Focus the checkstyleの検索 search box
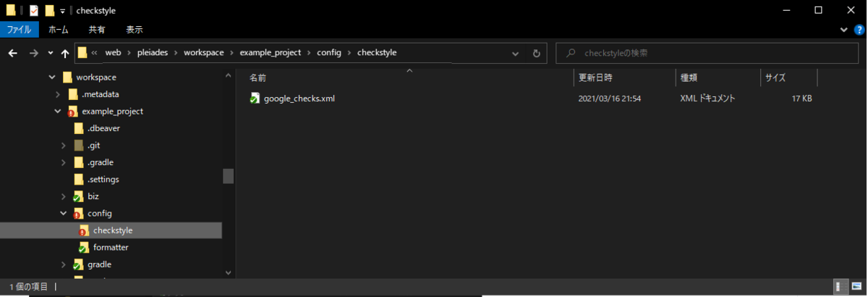The image size is (868, 297). (706, 53)
